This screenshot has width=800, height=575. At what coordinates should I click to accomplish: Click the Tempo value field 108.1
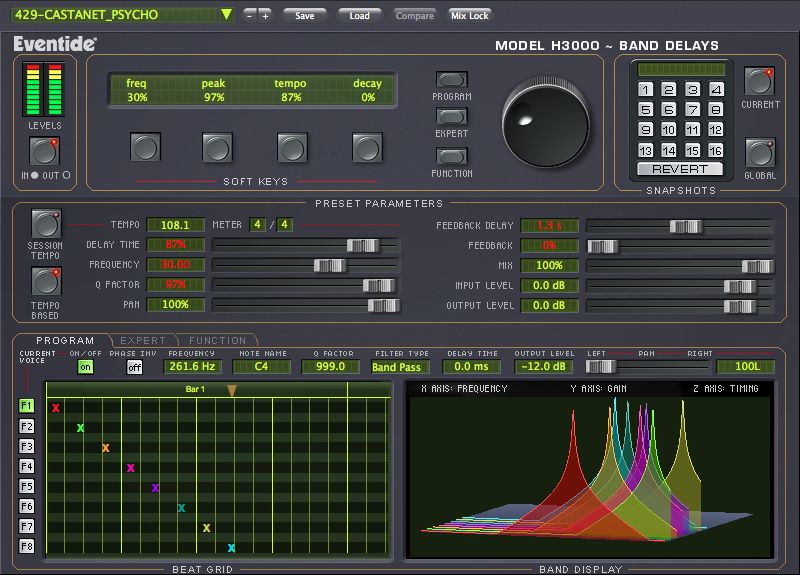pos(176,225)
